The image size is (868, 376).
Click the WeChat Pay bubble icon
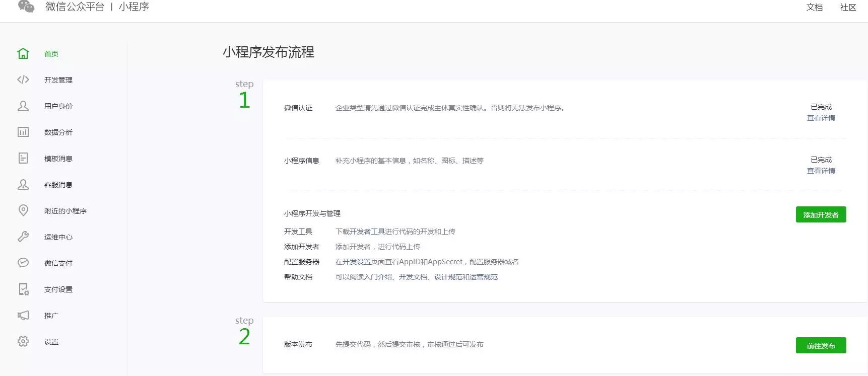23,263
